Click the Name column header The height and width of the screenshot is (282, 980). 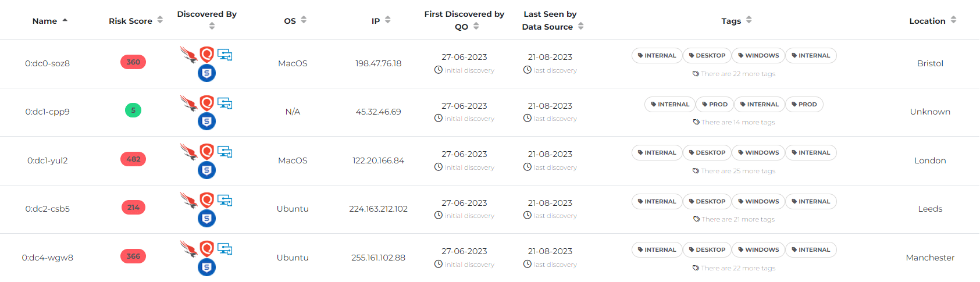(x=45, y=21)
